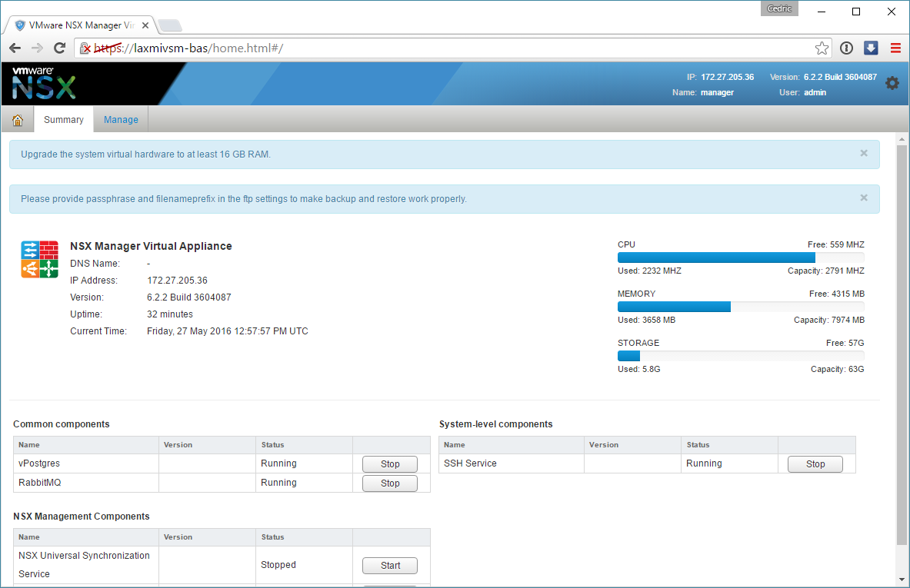Select the VMware NSX Manager browser tab
Screen dimensions: 910x588
click(x=82, y=25)
